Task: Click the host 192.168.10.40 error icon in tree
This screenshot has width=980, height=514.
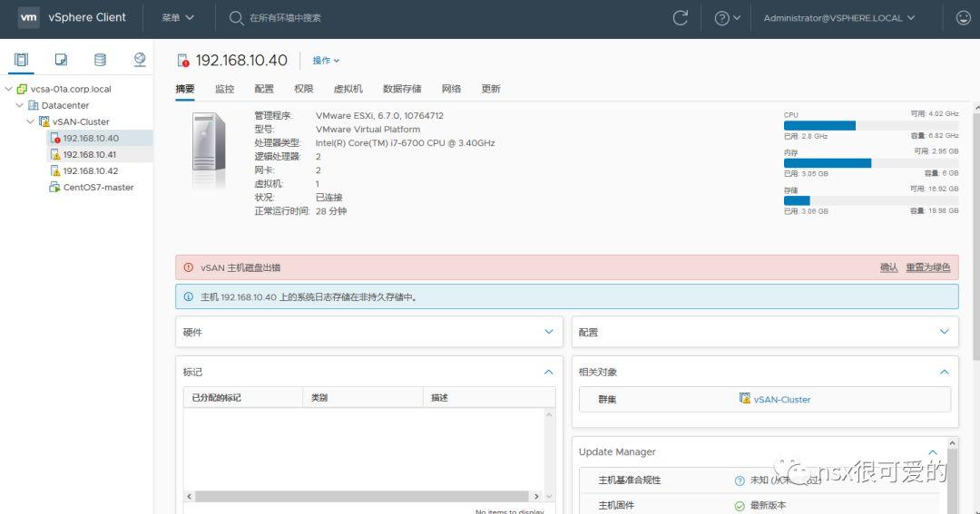Action: (x=55, y=138)
